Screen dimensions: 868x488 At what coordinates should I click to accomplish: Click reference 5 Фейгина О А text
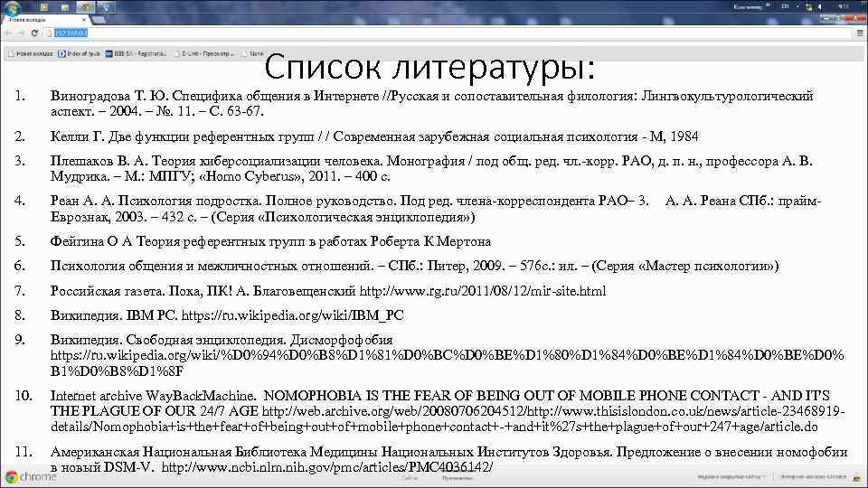270,242
